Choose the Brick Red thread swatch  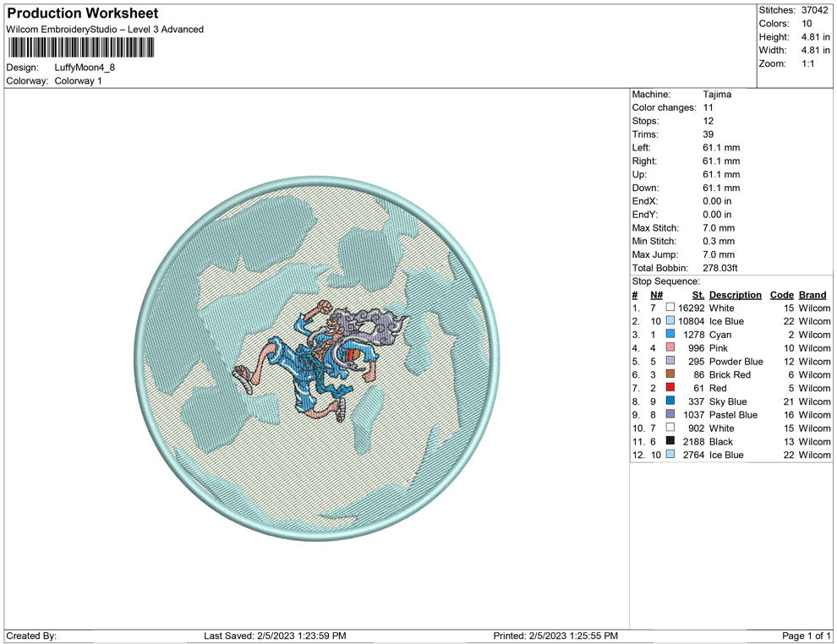[670, 374]
